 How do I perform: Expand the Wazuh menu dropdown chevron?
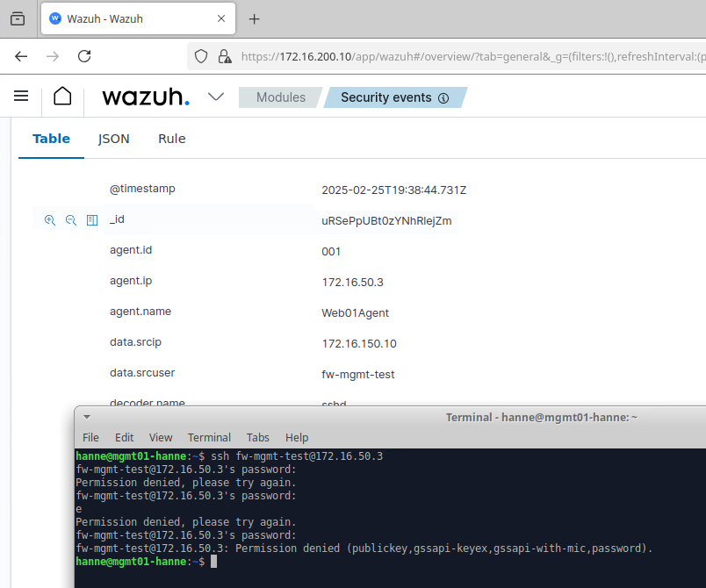216,97
